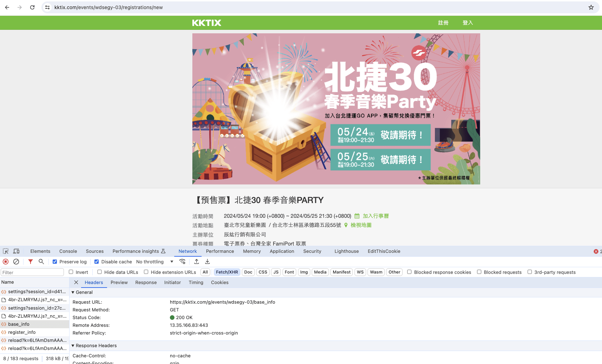Filter requests by Img type
The image size is (602, 364).
tap(304, 272)
